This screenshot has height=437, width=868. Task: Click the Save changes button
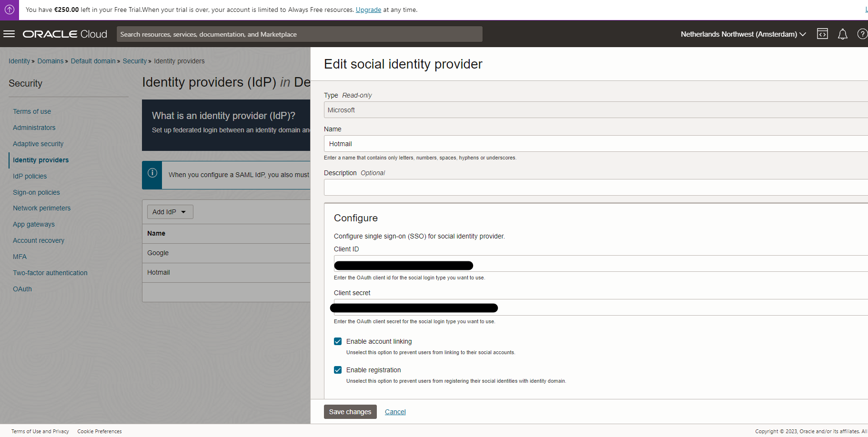point(350,412)
